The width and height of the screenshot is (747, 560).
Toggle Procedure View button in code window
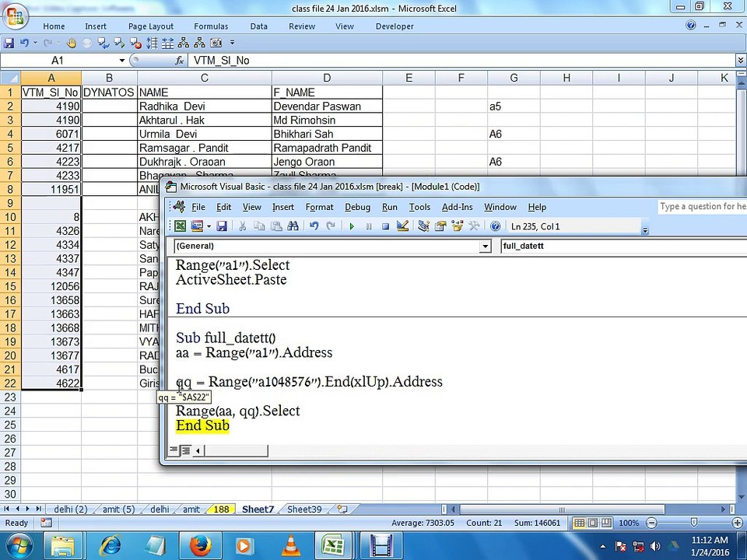pyautogui.click(x=174, y=450)
